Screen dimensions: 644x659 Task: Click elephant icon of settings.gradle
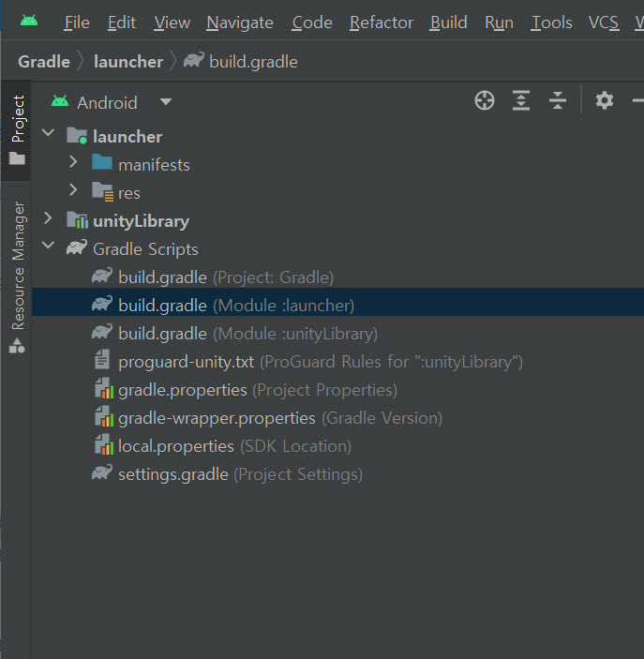[102, 472]
